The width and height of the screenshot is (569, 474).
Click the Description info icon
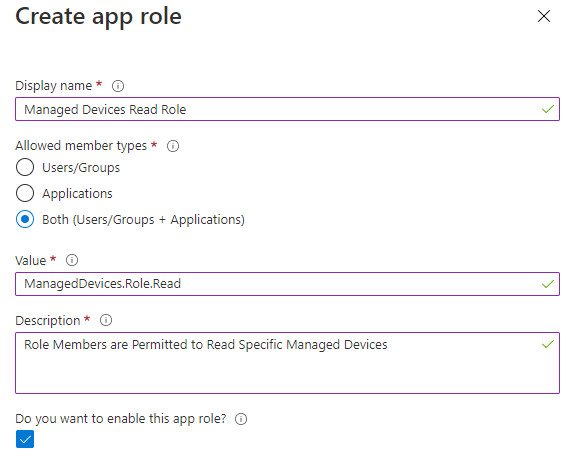[x=106, y=320]
